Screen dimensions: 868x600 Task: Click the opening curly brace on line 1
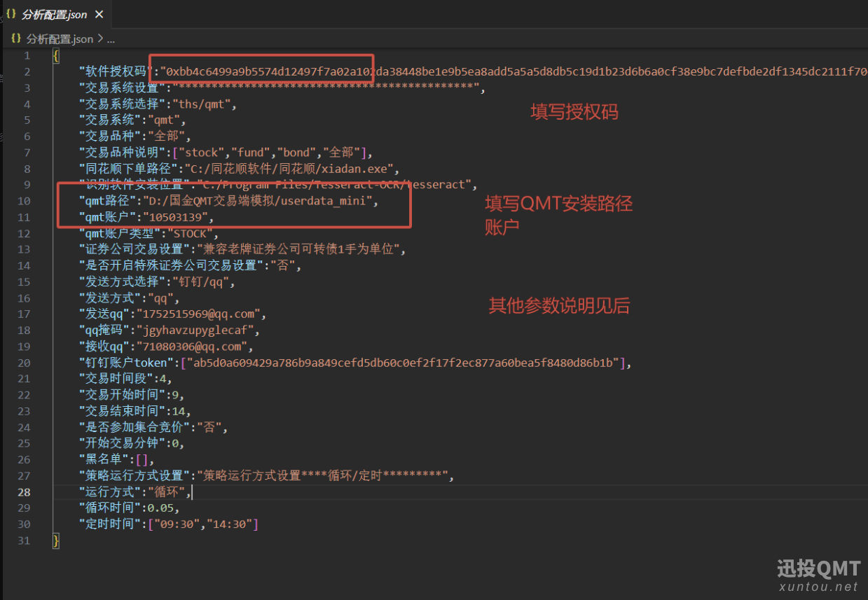click(x=56, y=56)
